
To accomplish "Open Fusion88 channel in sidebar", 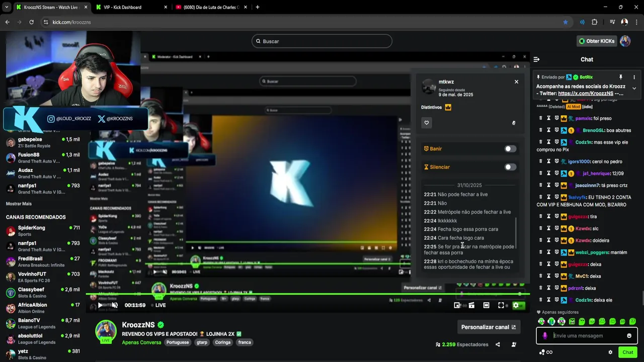I will click(x=43, y=158).
